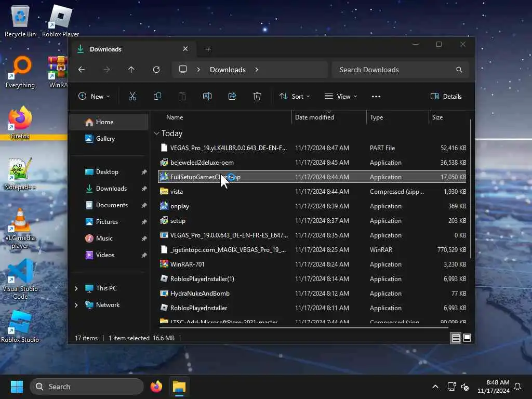This screenshot has width=532, height=399.
Task: Click the search magnifier icon
Action: tap(459, 70)
